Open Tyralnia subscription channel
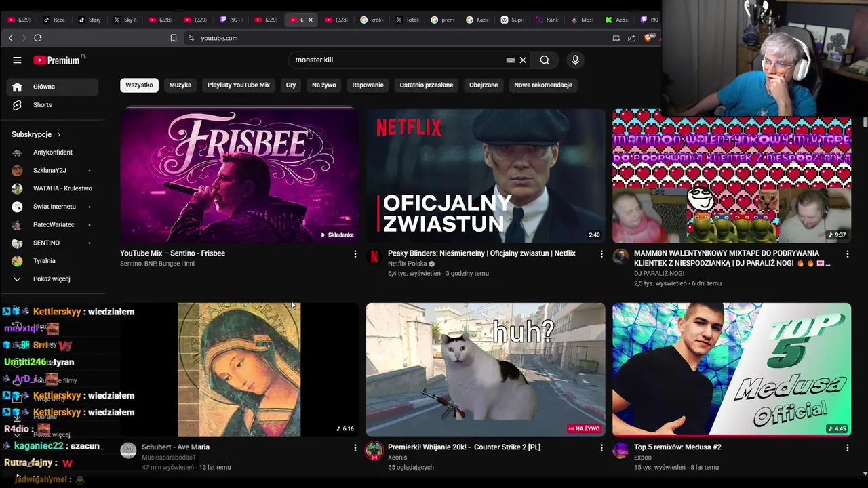The image size is (868, 488). pos(52,260)
